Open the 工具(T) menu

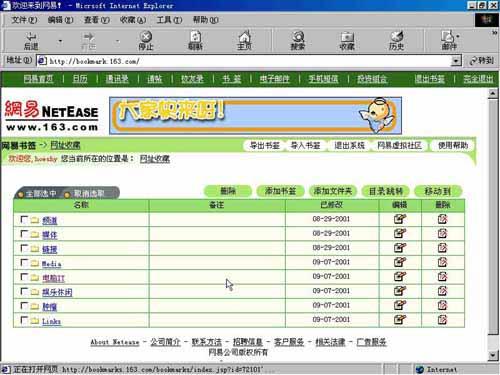coord(169,20)
